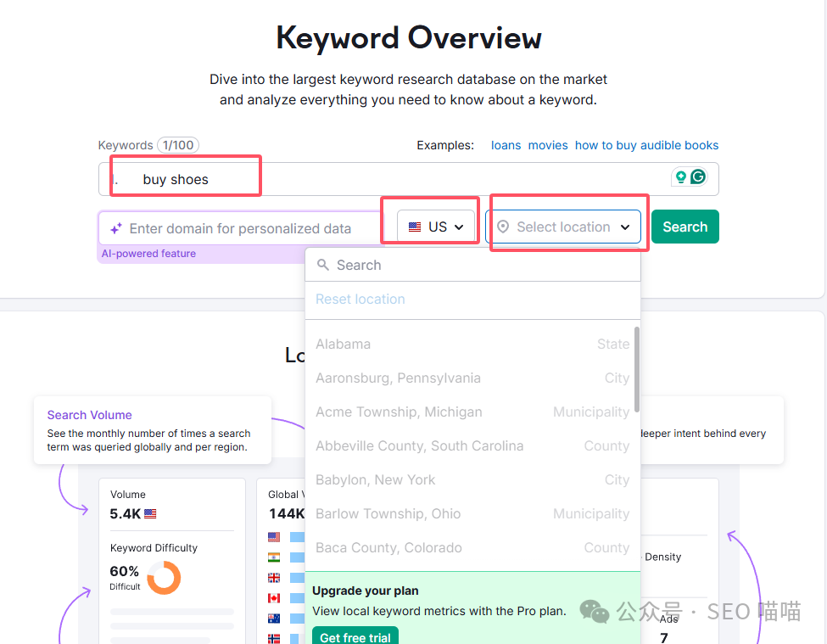827x644 pixels.
Task: Click the Upgrade your plan heading
Action: 366,591
